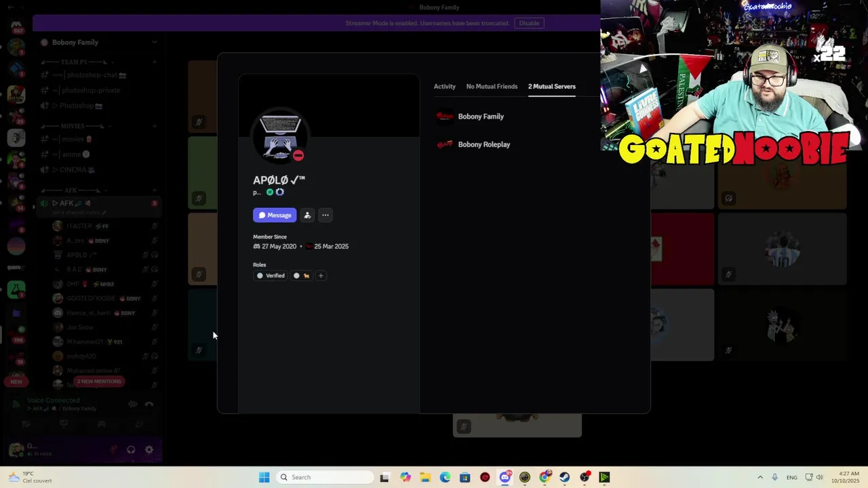Create a channel in MOVIES category
Viewport: 868px width, 488px height.
155,126
